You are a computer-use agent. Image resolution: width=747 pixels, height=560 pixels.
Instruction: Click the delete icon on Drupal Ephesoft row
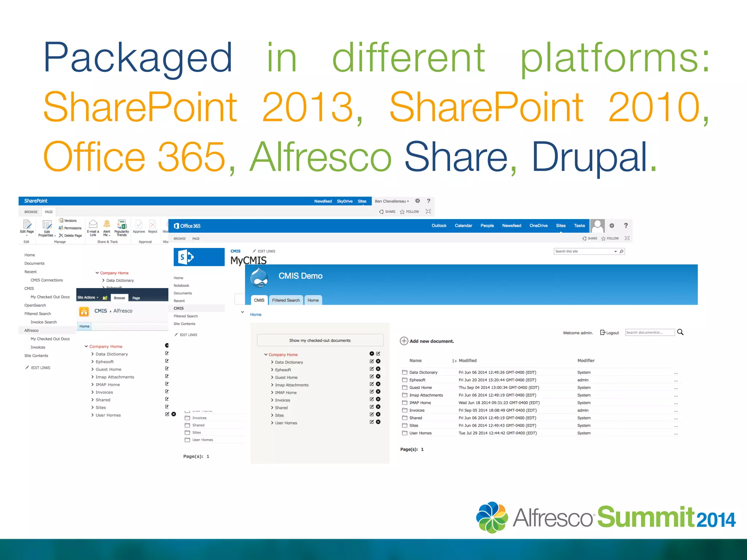pos(378,369)
